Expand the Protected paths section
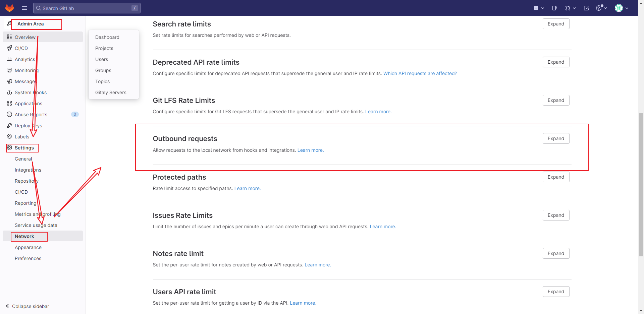The height and width of the screenshot is (314, 644). [556, 177]
